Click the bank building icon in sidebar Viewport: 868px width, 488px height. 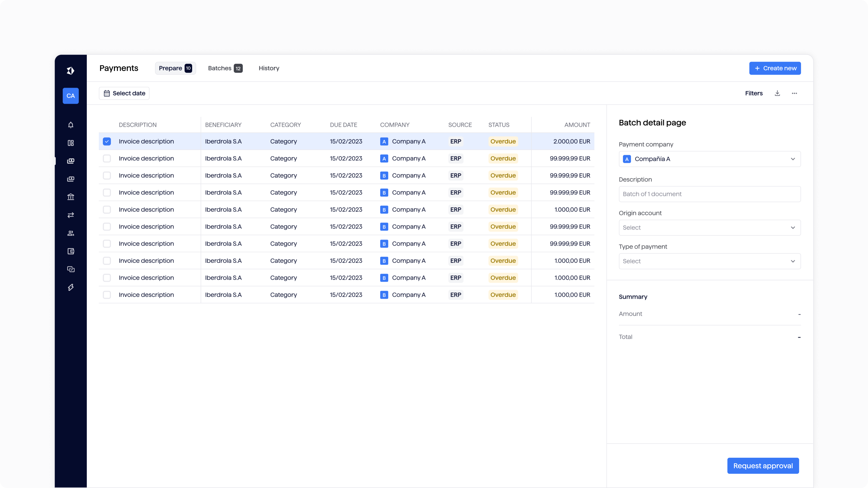(71, 197)
